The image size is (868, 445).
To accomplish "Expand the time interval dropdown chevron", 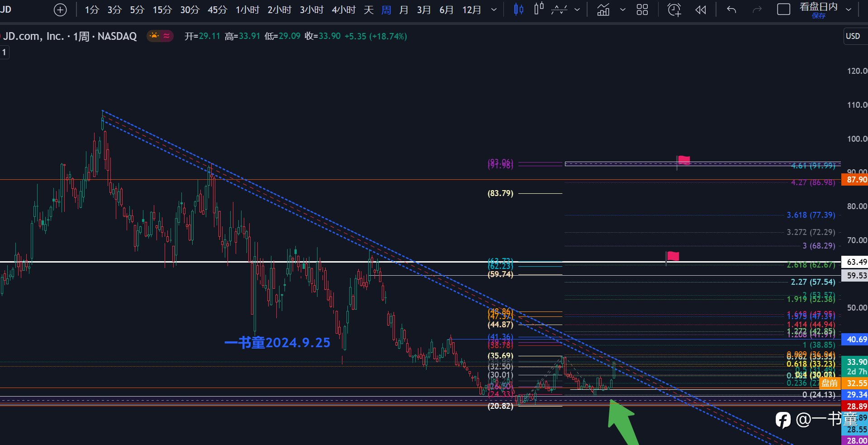I will [x=494, y=10].
